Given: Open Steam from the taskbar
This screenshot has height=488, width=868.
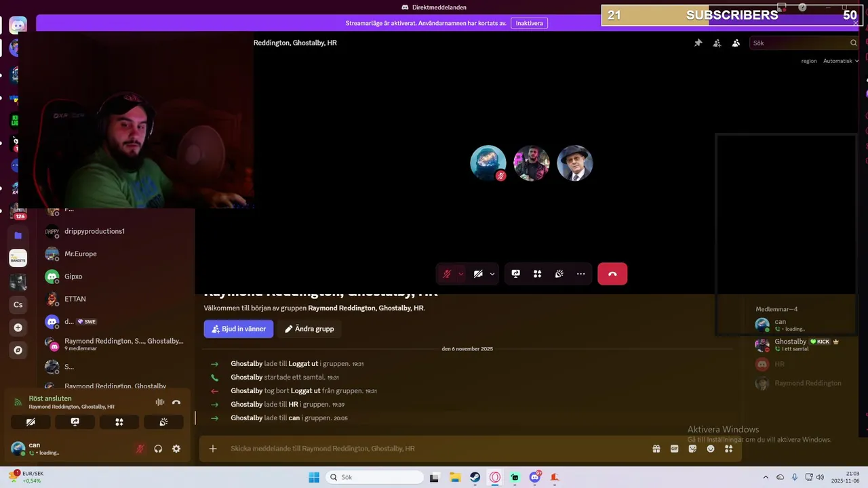Looking at the screenshot, I should tap(475, 477).
